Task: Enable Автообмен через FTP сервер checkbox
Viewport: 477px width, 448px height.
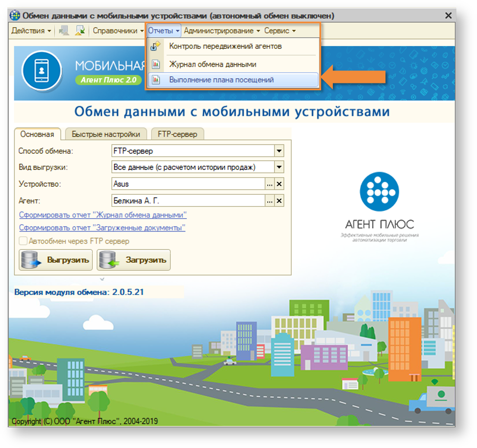Action: pos(23,241)
